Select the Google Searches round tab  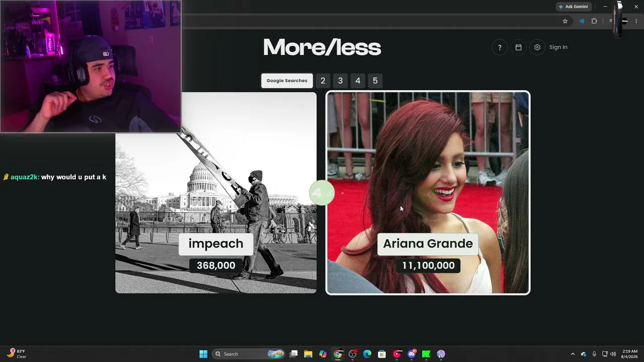coord(287,80)
